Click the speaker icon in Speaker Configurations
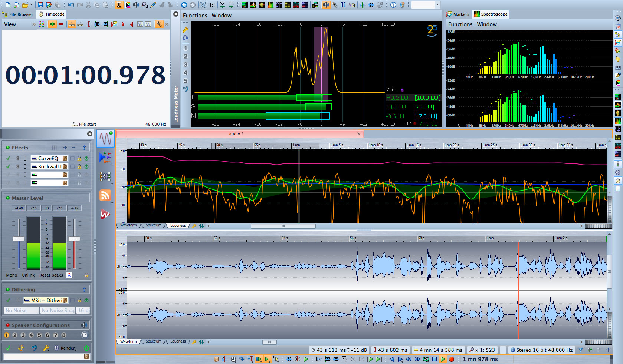The image size is (623, 364). tap(84, 325)
